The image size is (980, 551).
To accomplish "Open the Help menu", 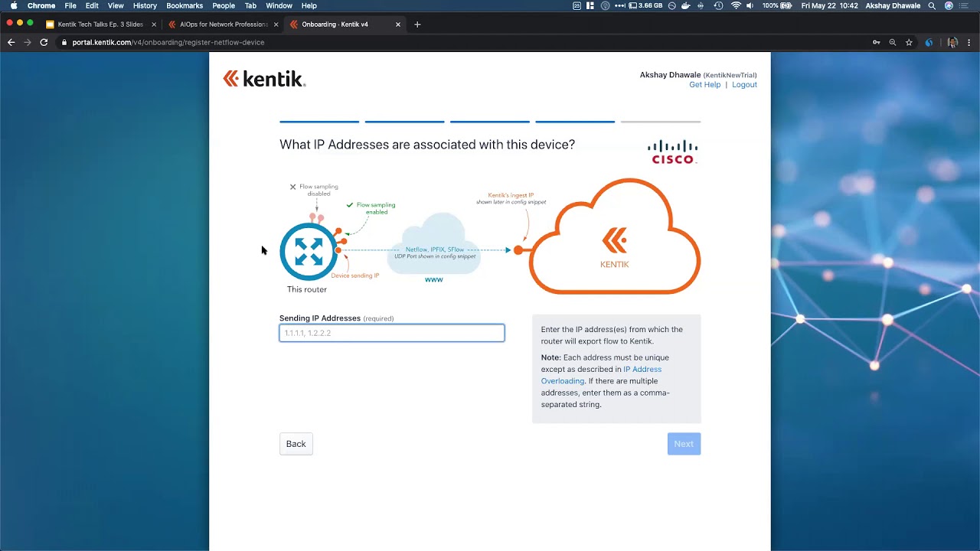I will pos(309,5).
